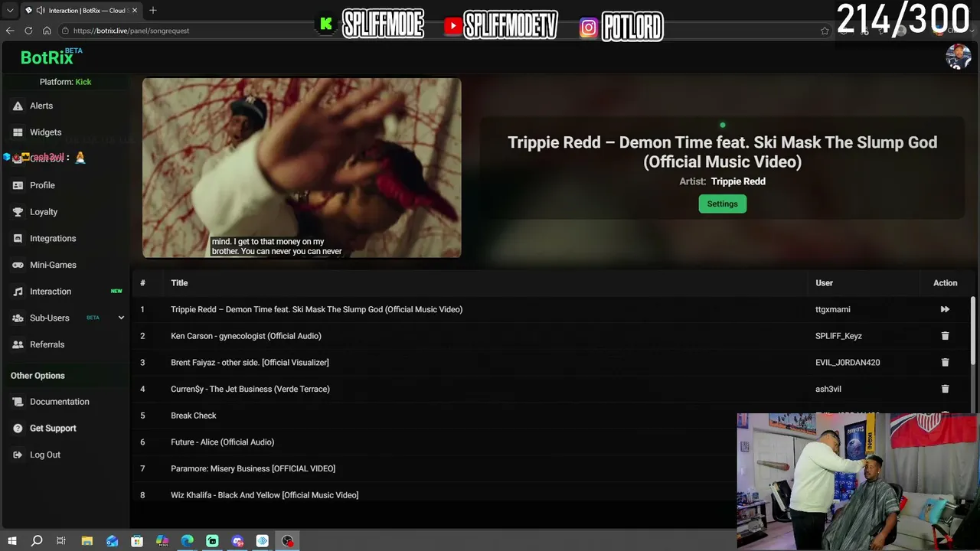Viewport: 980px width, 551px height.
Task: Mute the BotRix tab audio speaker icon
Action: click(x=40, y=11)
